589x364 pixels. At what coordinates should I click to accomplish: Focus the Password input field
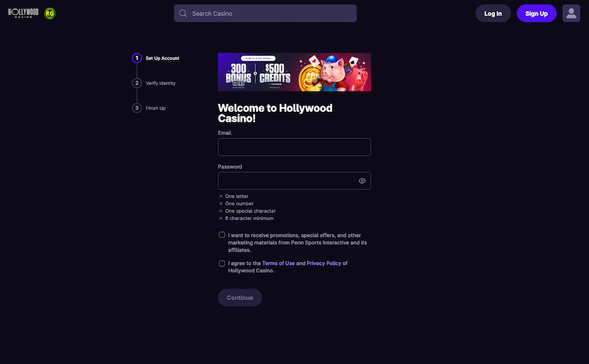294,181
